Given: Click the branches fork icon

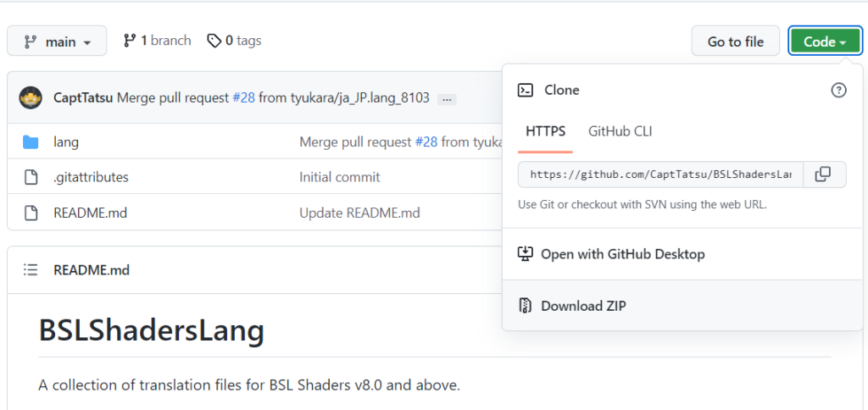Looking at the screenshot, I should click(130, 41).
